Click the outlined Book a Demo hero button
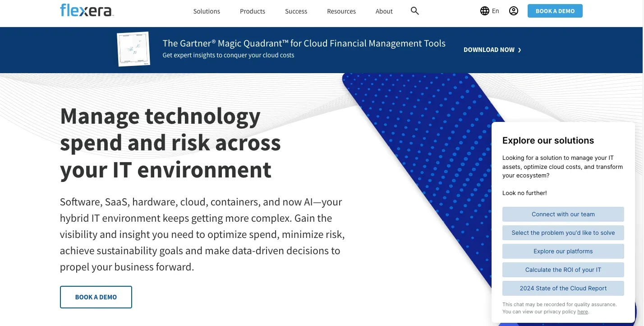This screenshot has height=326, width=644. tap(96, 297)
